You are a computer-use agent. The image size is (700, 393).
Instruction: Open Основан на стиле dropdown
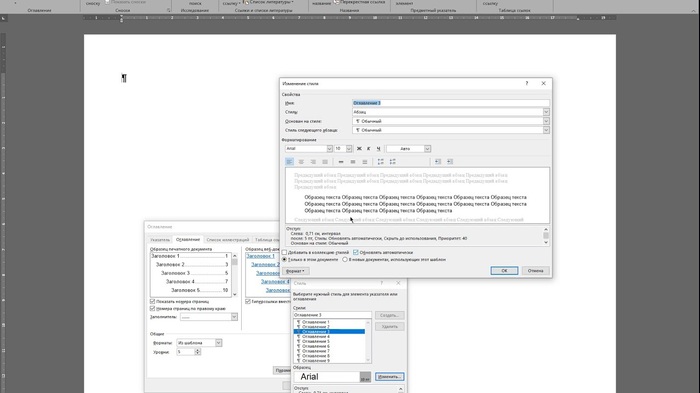(x=546, y=121)
